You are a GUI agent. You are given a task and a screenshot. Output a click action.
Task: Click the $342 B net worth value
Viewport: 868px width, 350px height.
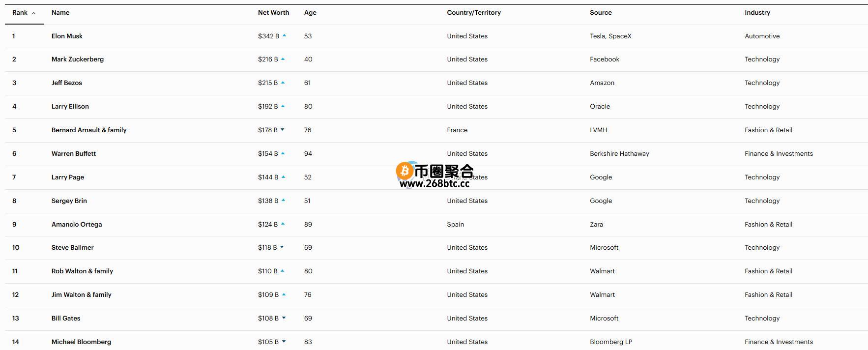coord(268,36)
